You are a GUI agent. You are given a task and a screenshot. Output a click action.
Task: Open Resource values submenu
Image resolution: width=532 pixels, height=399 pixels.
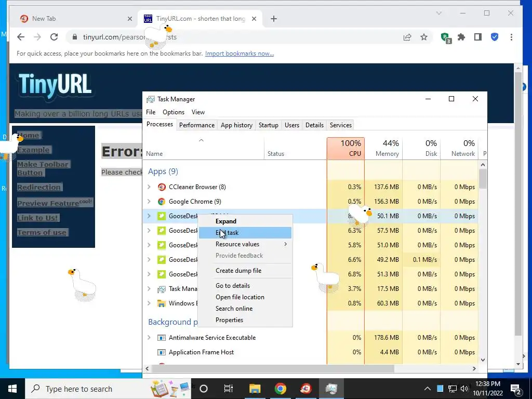(x=245, y=244)
